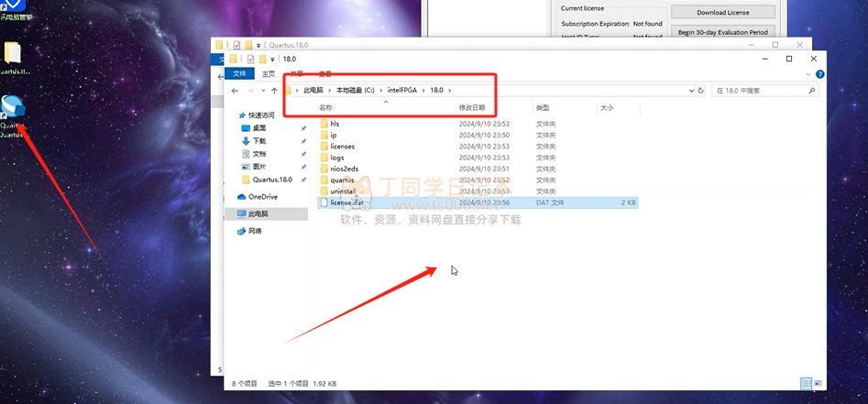Switch to large icons view in status bar
Screen dimensions: 868x404
click(818, 383)
